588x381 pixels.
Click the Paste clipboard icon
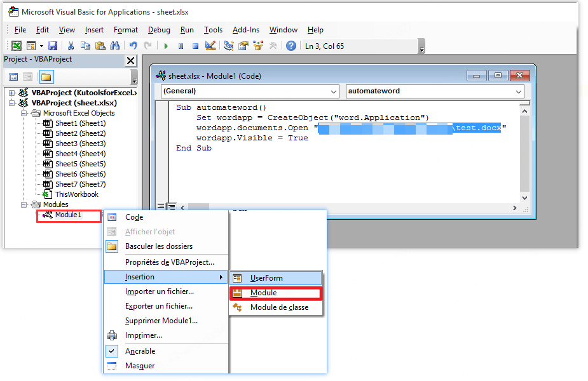(100, 46)
